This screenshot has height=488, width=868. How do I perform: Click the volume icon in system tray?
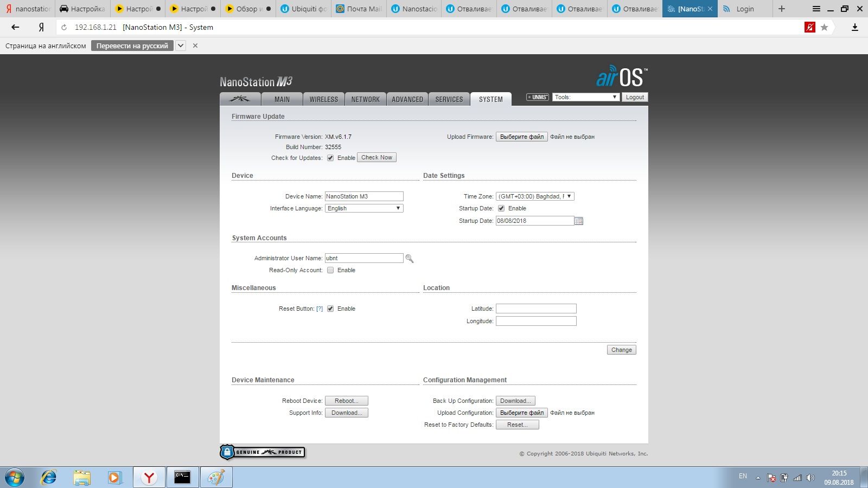(810, 478)
